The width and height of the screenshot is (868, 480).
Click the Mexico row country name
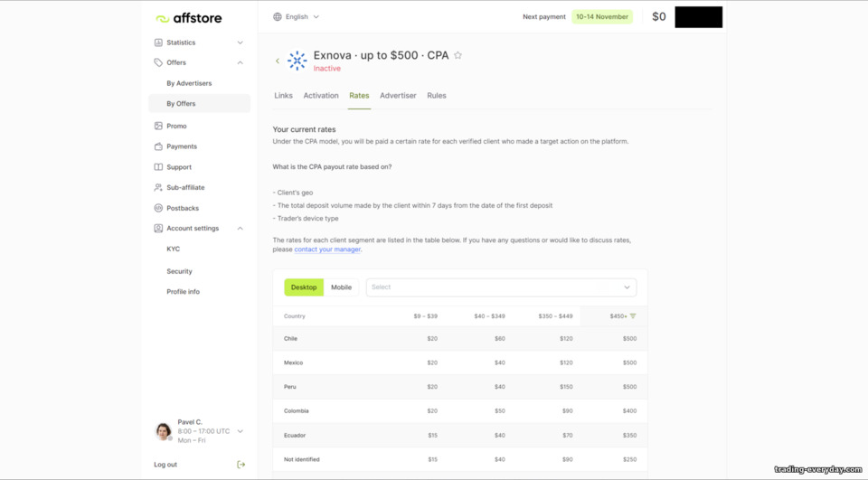[293, 363]
